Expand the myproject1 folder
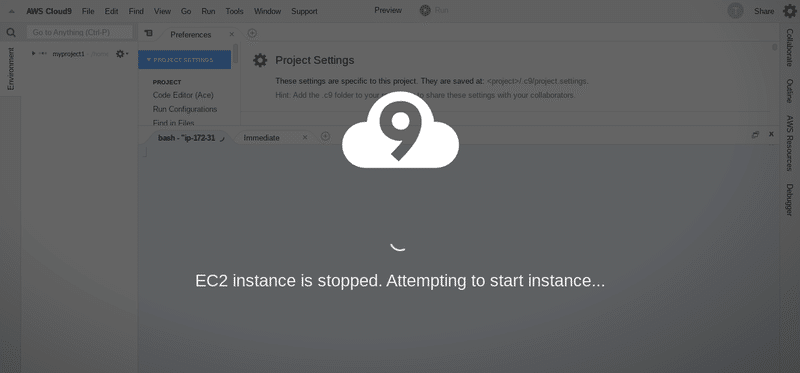Viewport: 800px width, 373px height. 34,54
